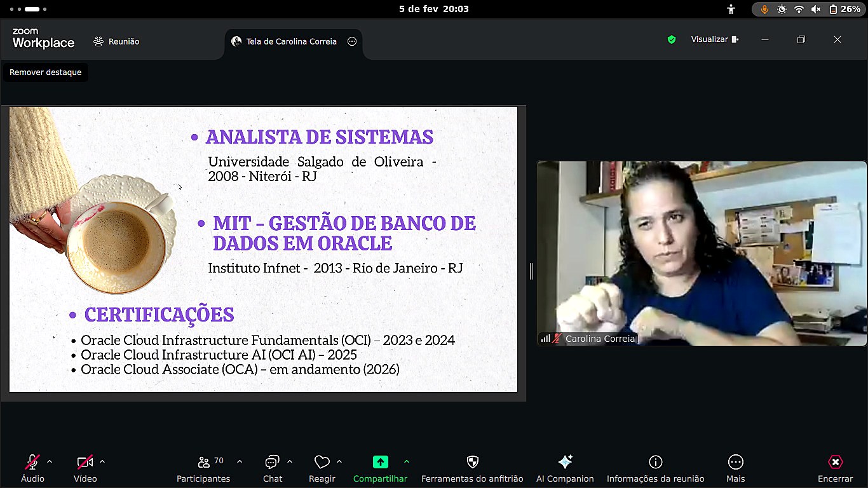Viewport: 868px width, 488px height.
Task: Expand audio options chevron next to Áudio
Action: pyautogui.click(x=50, y=462)
